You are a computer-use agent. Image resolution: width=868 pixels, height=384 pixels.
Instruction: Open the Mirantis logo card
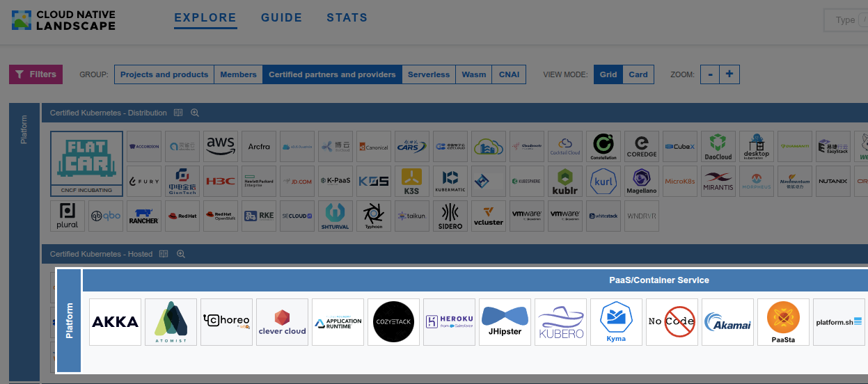[x=718, y=181]
